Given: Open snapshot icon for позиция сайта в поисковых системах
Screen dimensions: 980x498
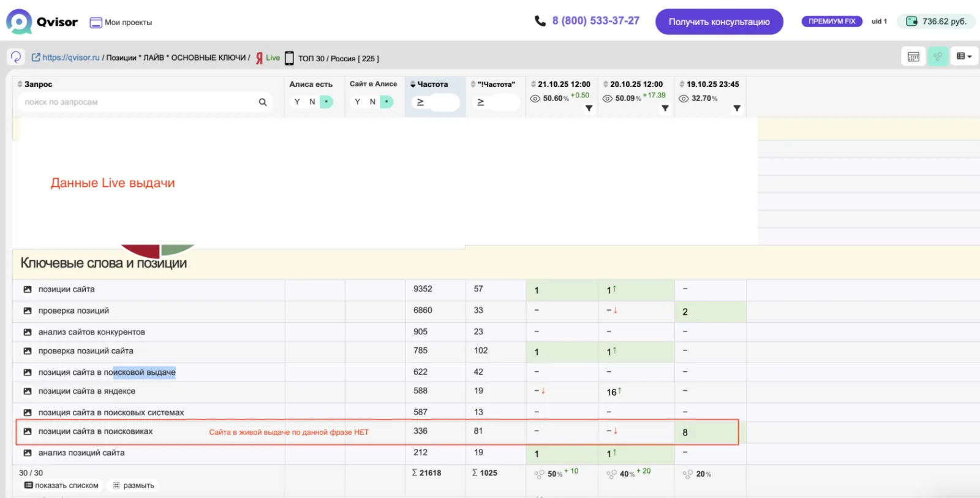Looking at the screenshot, I should click(28, 412).
